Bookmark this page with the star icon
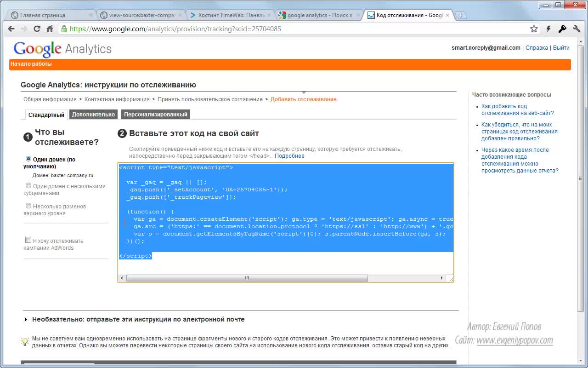Viewport: 588px width, 368px height. [x=534, y=29]
